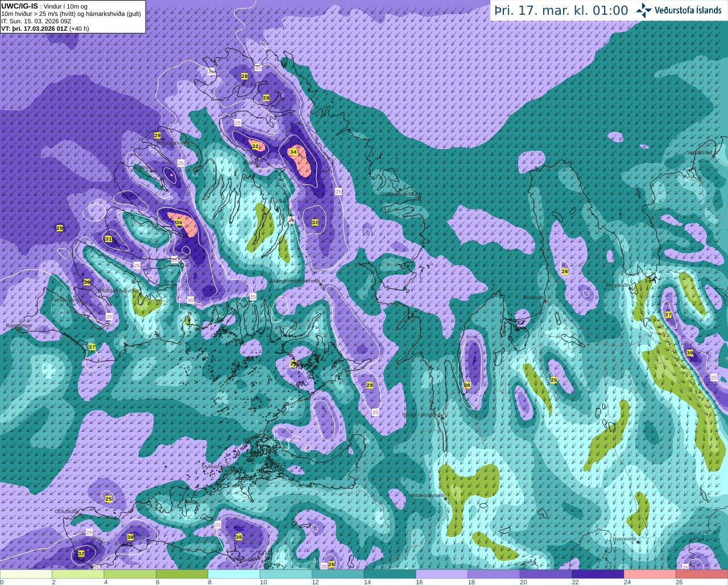Viewport: 728px width, 586px height.
Task: Pick the medium purple 18–20 m/s legend swatch
Action: 494,574
